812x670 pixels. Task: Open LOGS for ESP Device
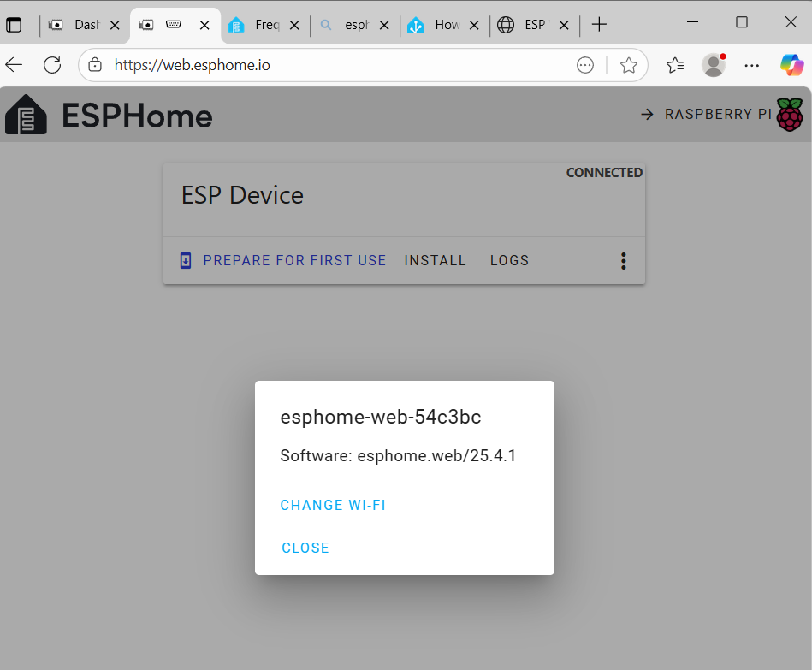click(510, 260)
